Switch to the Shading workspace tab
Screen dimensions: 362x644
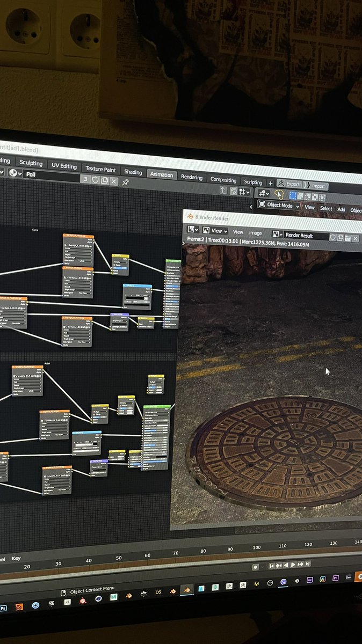133,172
